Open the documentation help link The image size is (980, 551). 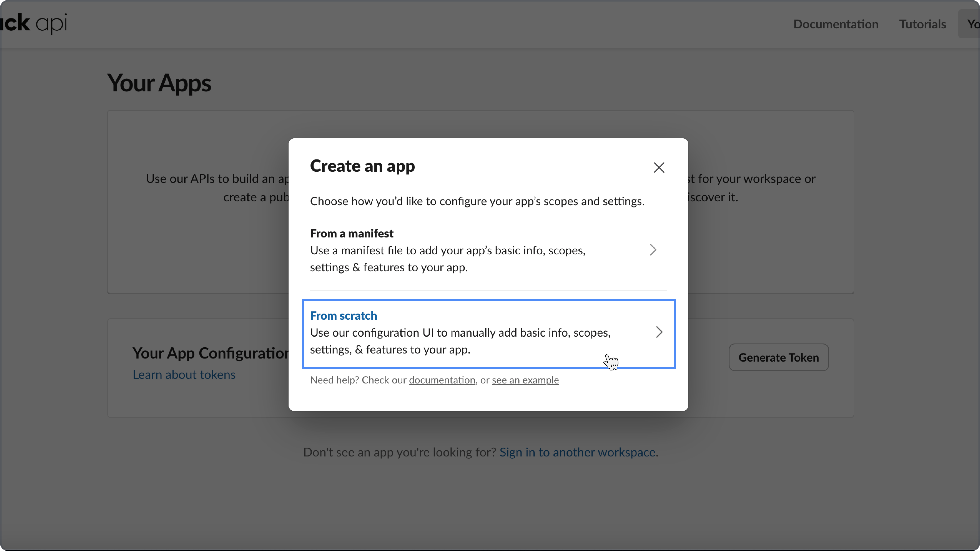pyautogui.click(x=442, y=380)
